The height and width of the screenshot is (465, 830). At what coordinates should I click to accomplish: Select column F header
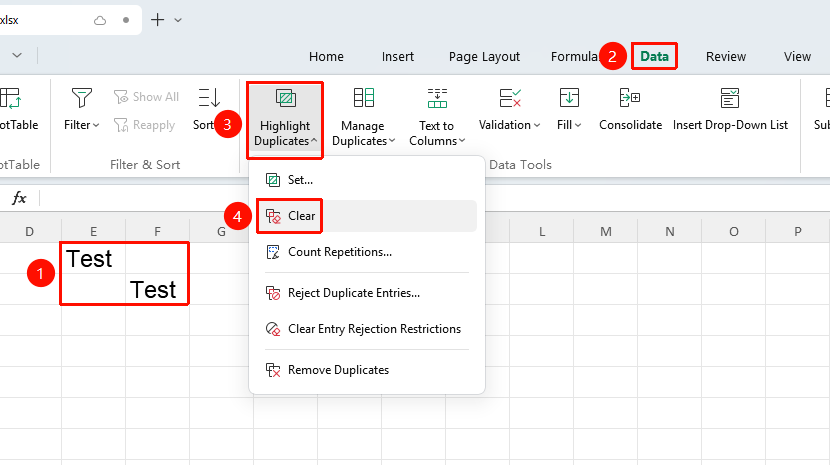pyautogui.click(x=157, y=231)
